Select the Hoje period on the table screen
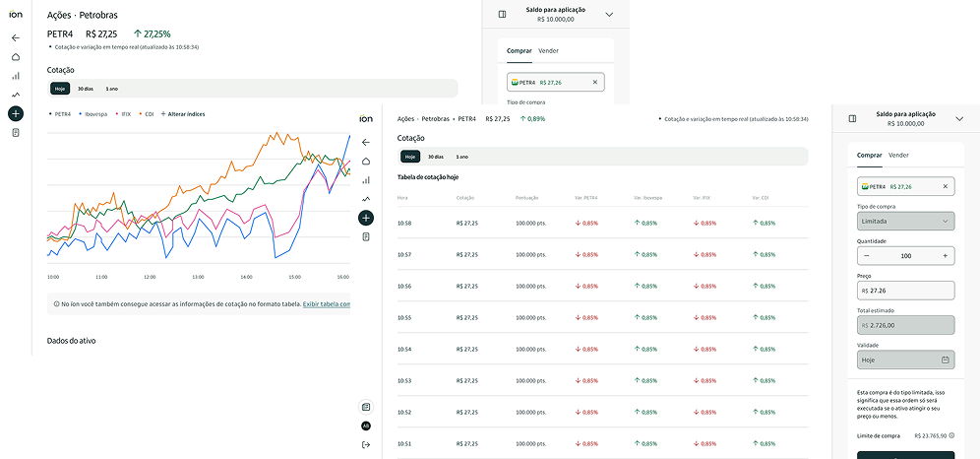980x459 pixels. coord(410,157)
